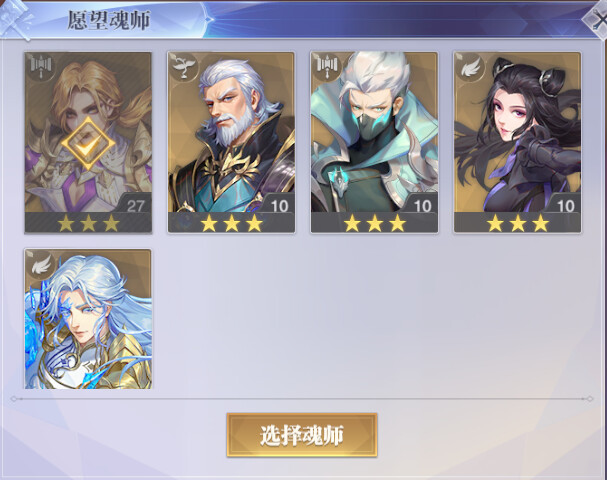The height and width of the screenshot is (480, 607).
Task: Click the three-star rating on bearded elder card
Action: pos(232,223)
